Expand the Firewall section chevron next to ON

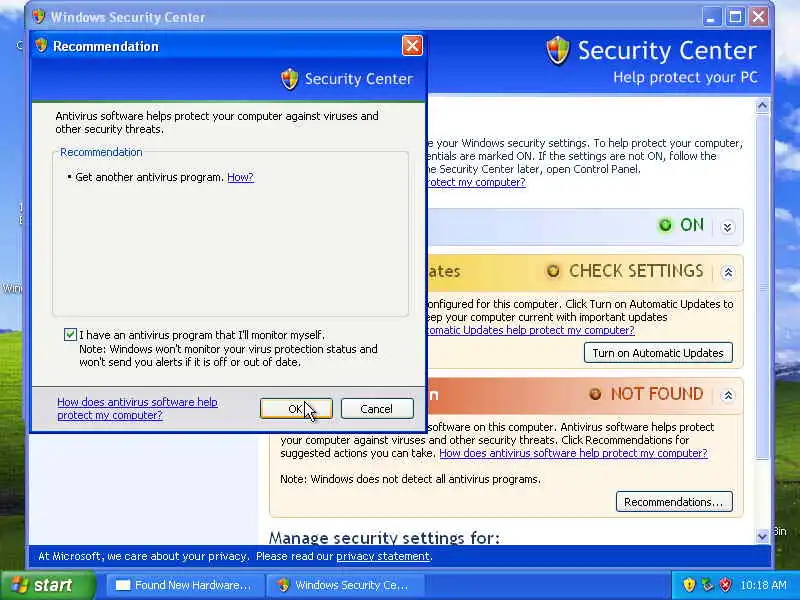[728, 227]
